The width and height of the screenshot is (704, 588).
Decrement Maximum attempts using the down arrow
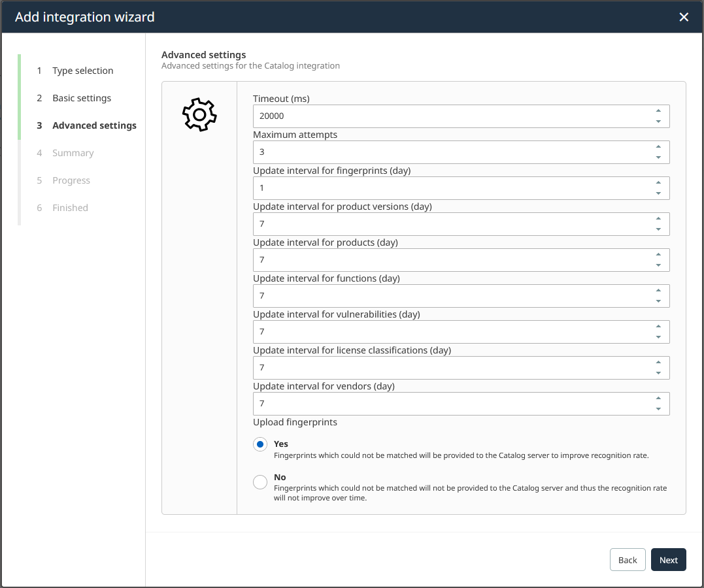click(x=658, y=157)
